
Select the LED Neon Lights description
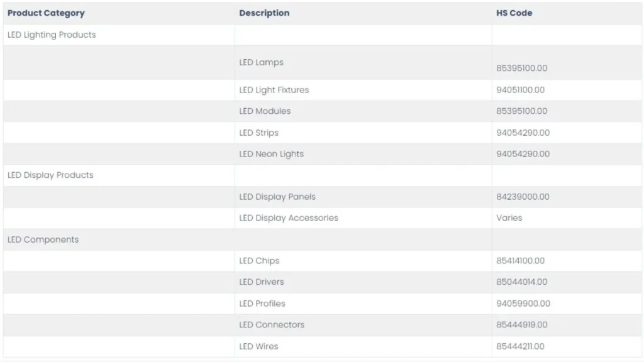coord(271,154)
